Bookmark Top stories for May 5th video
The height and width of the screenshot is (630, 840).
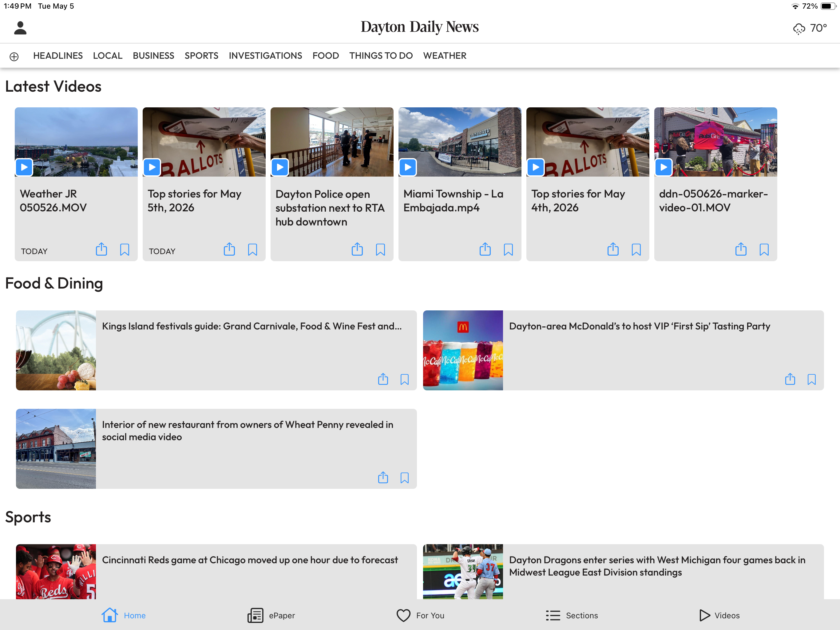(252, 250)
